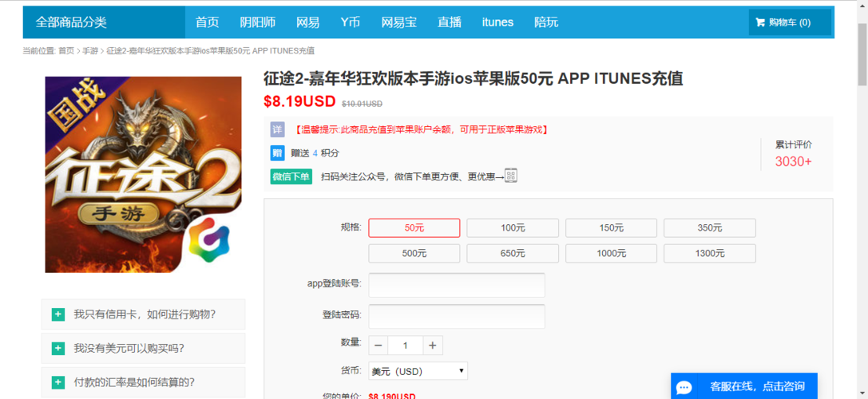Open 直播 navigation item
This screenshot has height=399, width=868.
[x=450, y=22]
